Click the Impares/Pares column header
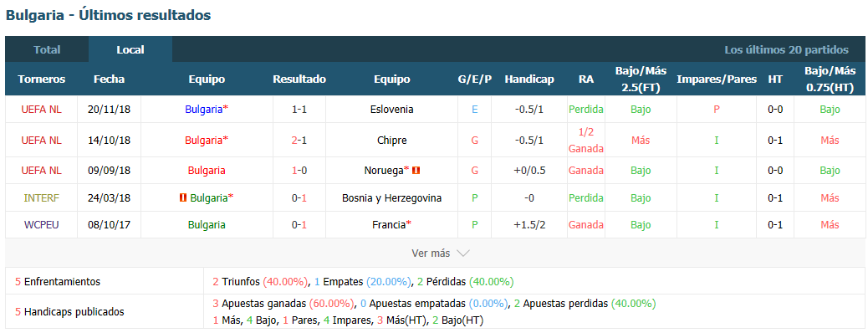Image resolution: width=868 pixels, height=333 pixels. 717,79
